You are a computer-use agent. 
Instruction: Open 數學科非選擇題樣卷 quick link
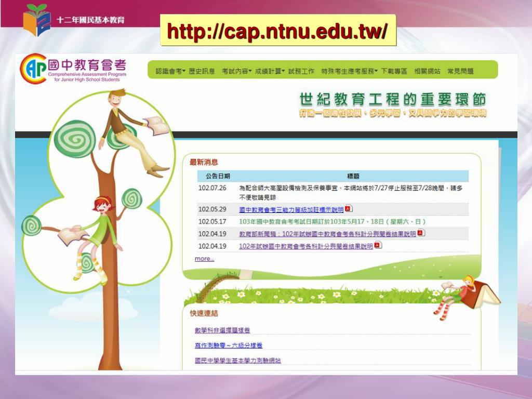coord(222,330)
